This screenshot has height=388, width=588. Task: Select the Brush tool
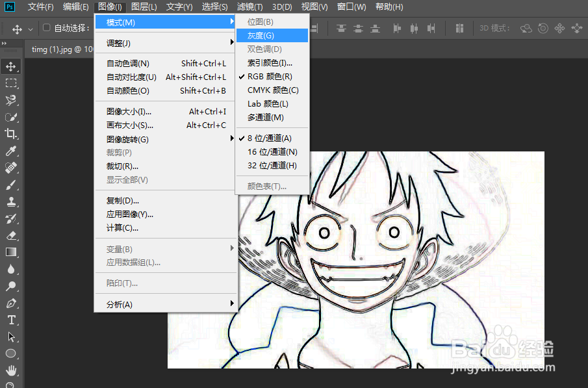click(x=11, y=185)
